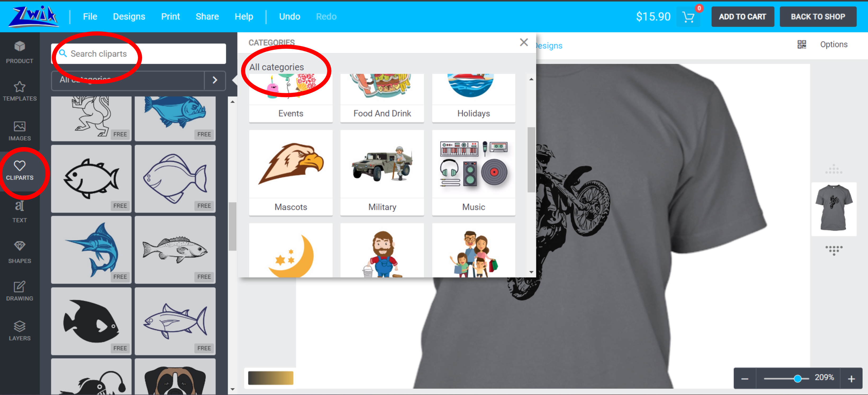Add the dog face clipart
Screen dimensions: 868x395
175,377
